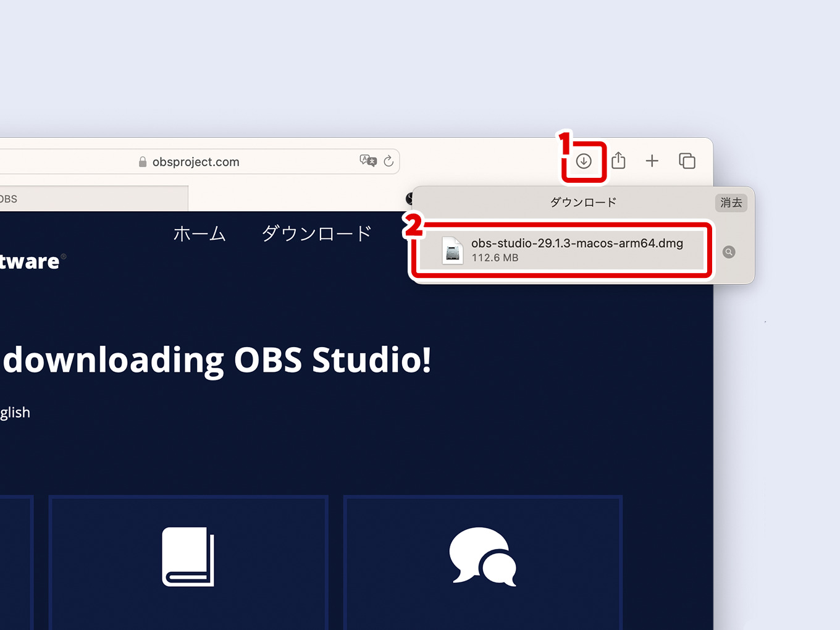Click the 112.6 MB file size text
The width and height of the screenshot is (840, 630).
pos(495,258)
